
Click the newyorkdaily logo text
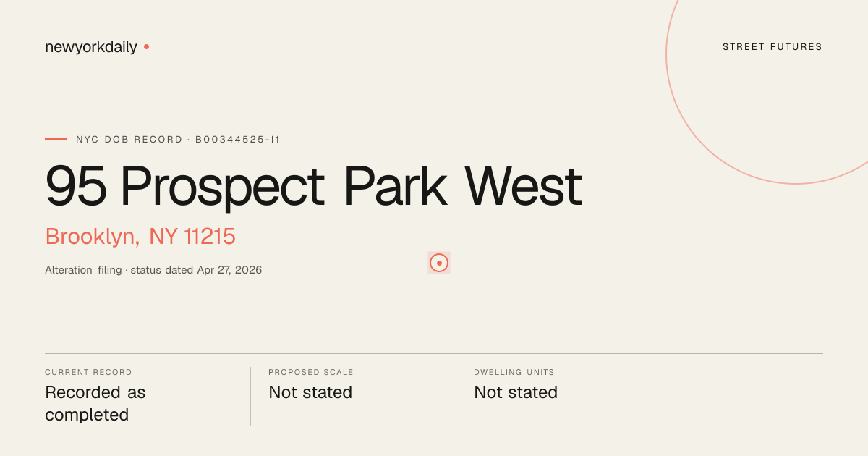pos(91,47)
